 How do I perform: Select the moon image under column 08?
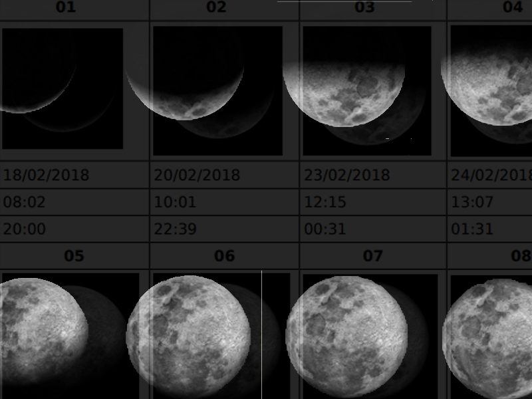(491, 337)
